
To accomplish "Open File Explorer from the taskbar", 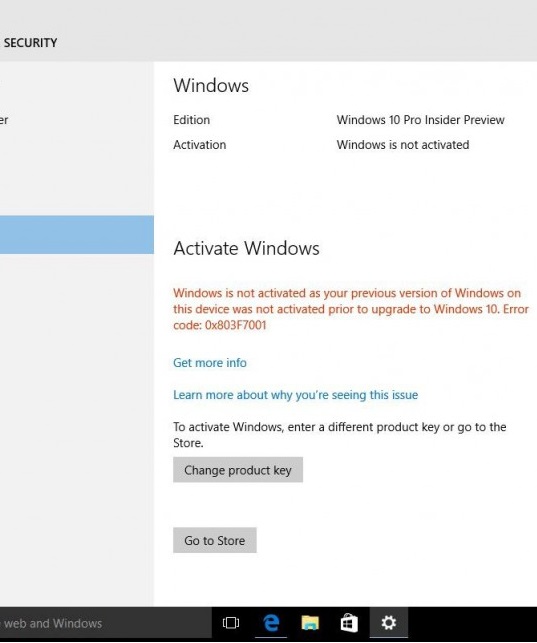I will [x=310, y=623].
